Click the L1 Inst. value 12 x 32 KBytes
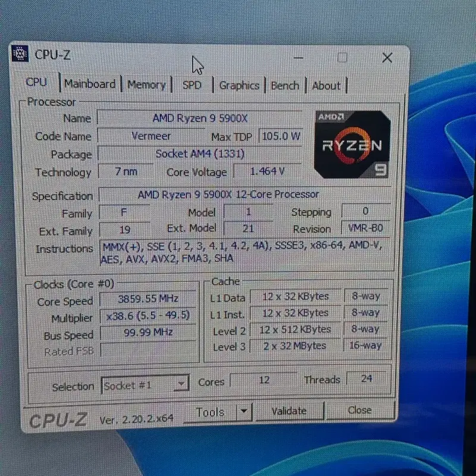 coord(295,313)
